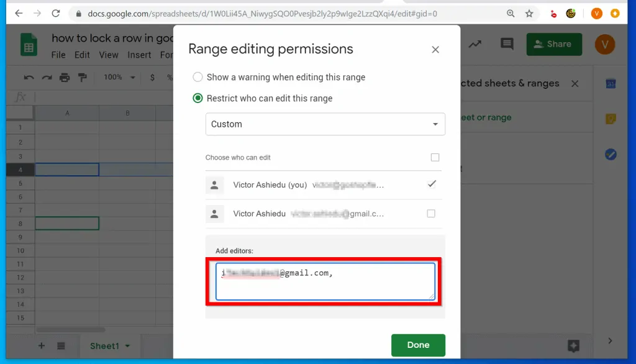Open the Sheet1 tab dropdown arrow
Image resolution: width=636 pixels, height=364 pixels.
[x=129, y=346]
